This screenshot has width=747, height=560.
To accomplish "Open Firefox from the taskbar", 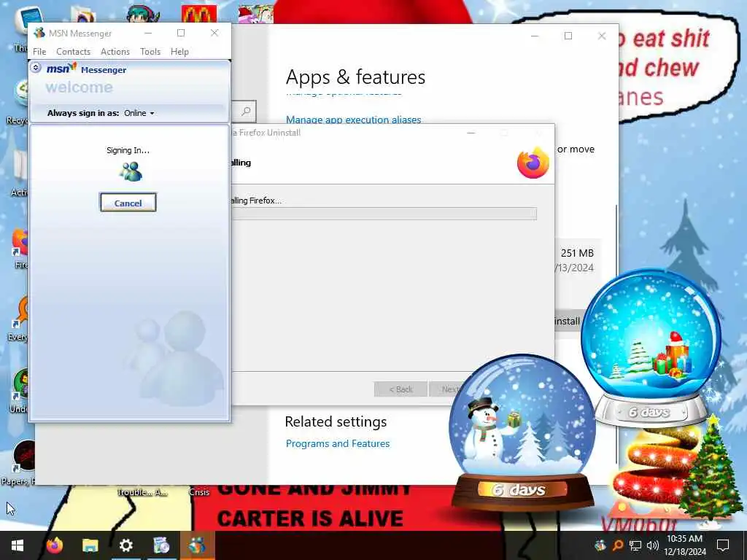I will click(54, 545).
